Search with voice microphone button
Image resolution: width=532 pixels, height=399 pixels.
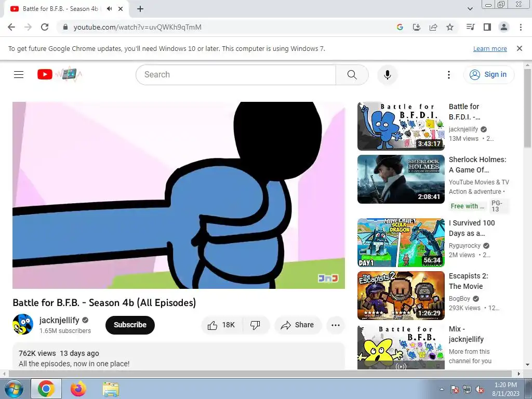click(388, 75)
